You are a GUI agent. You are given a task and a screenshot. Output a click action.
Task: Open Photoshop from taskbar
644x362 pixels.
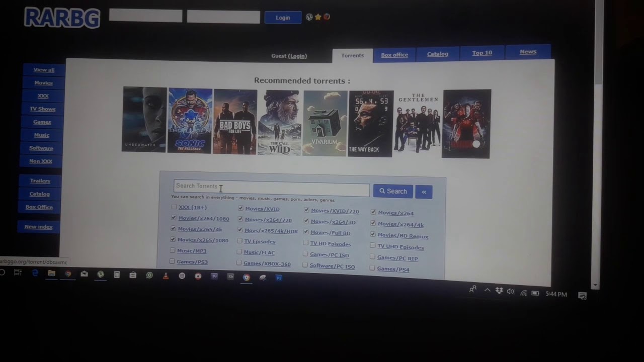(279, 278)
